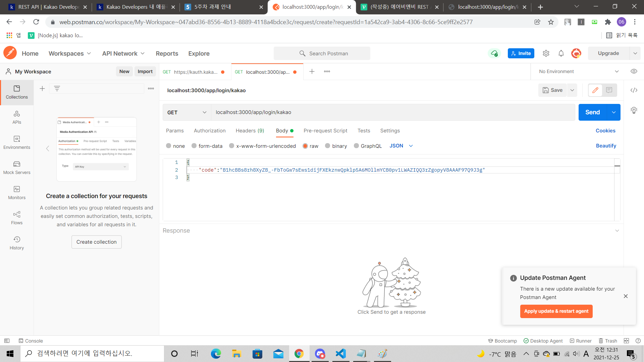The image size is (644, 362).
Task: Click Apply update & restart agent
Action: pos(556,311)
